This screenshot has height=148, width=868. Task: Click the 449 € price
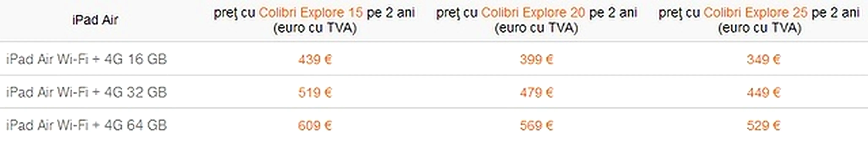[x=763, y=92]
